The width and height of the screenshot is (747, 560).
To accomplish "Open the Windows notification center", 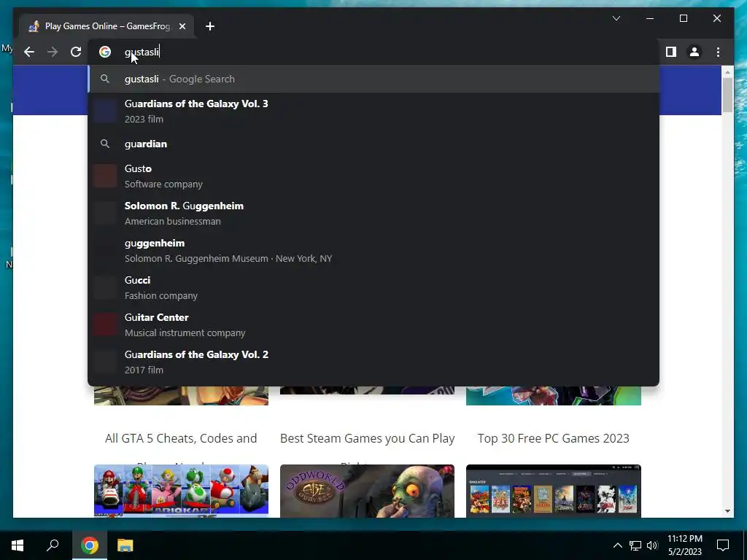I will tap(723, 545).
